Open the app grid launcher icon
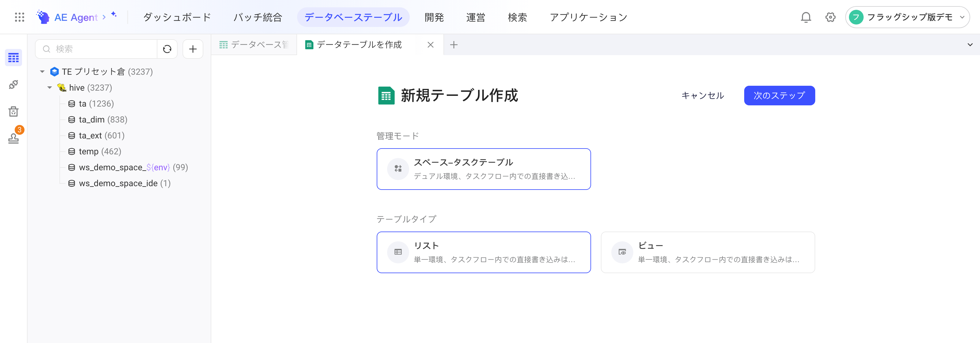Image resolution: width=980 pixels, height=343 pixels. point(19,17)
